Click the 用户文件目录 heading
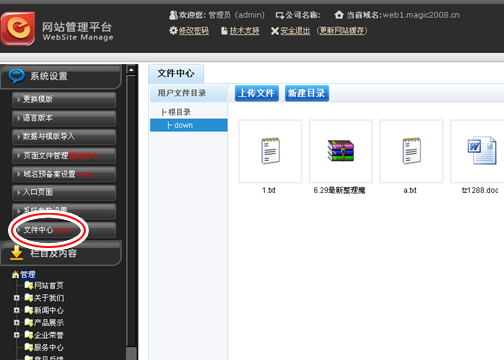Viewport: 504px width, 360px height. pyautogui.click(x=182, y=93)
